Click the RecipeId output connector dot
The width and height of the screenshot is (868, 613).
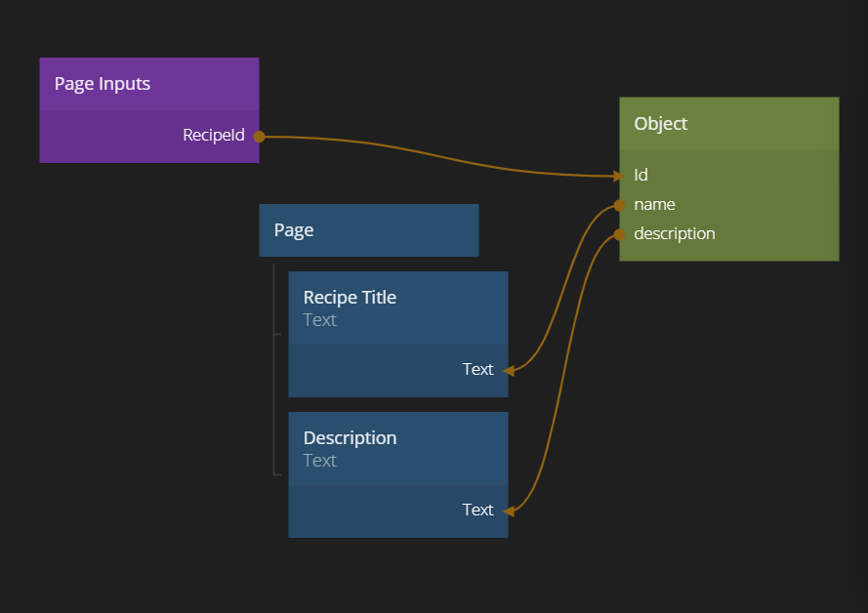[x=259, y=137]
